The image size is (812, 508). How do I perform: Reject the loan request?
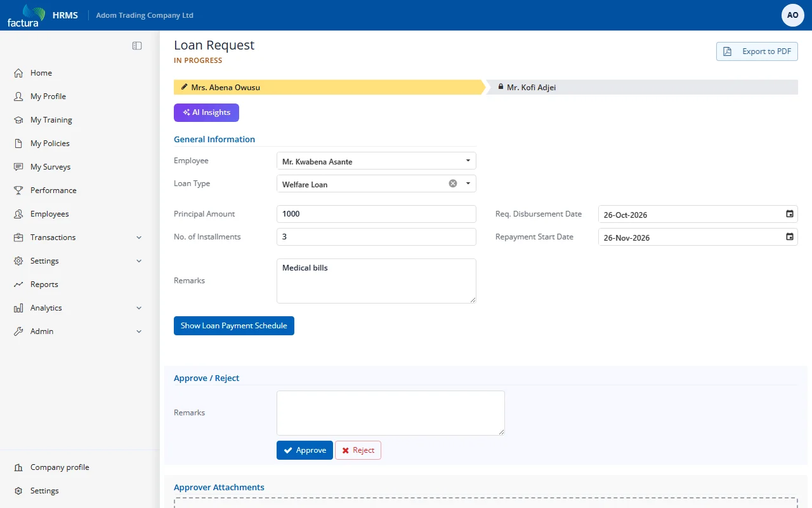[x=358, y=450]
